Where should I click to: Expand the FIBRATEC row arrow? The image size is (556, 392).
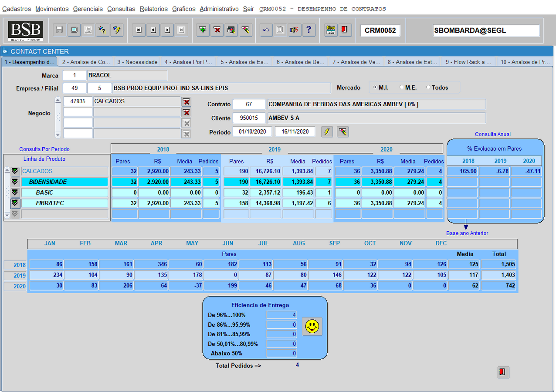[x=15, y=203]
